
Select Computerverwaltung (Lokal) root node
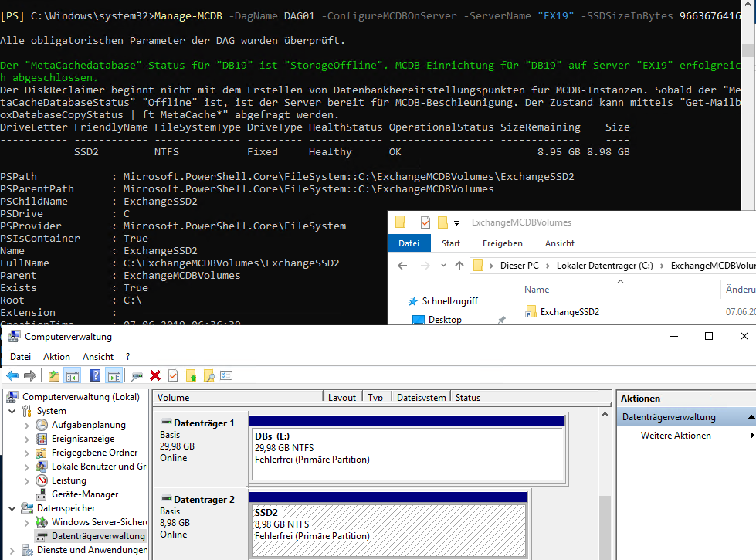[x=81, y=397]
